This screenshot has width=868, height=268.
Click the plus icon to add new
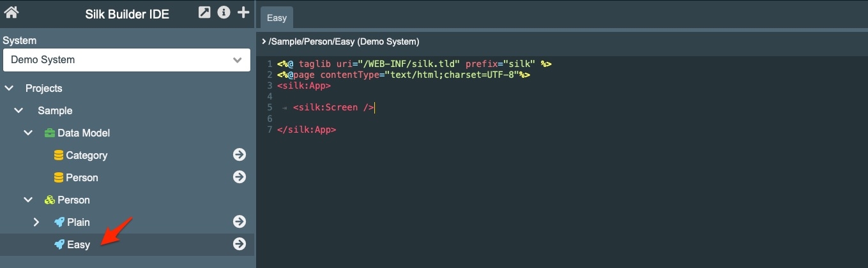pyautogui.click(x=243, y=13)
